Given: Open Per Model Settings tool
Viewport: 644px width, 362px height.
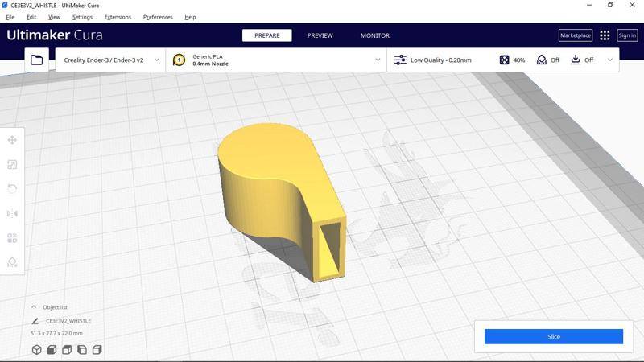Looking at the screenshot, I should tap(12, 238).
